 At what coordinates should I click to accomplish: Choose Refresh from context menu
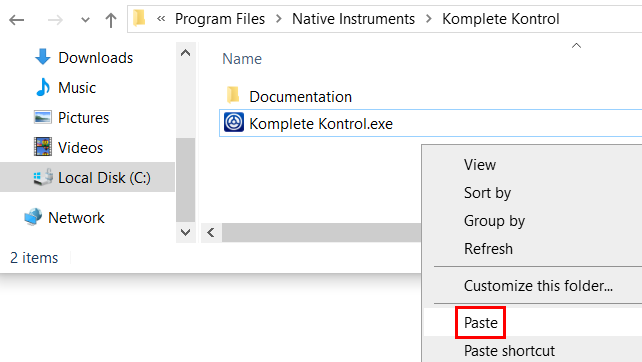coord(488,249)
